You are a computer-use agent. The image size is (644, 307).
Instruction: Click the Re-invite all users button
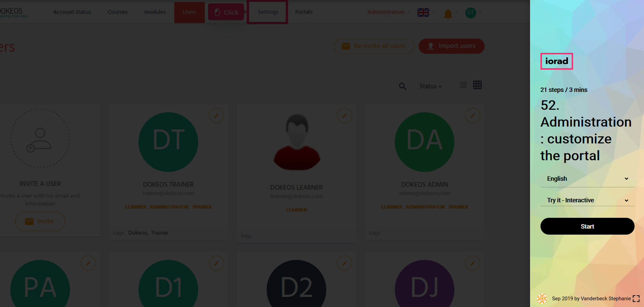(374, 46)
